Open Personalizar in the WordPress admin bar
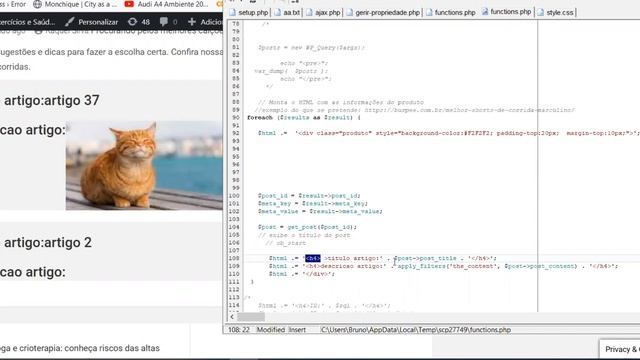640x360 pixels. pos(91,22)
